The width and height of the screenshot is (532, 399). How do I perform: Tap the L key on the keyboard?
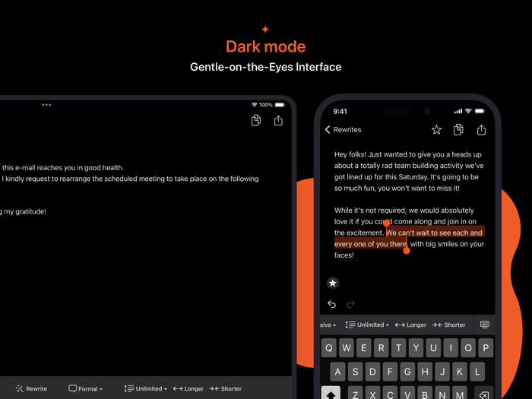point(477,372)
